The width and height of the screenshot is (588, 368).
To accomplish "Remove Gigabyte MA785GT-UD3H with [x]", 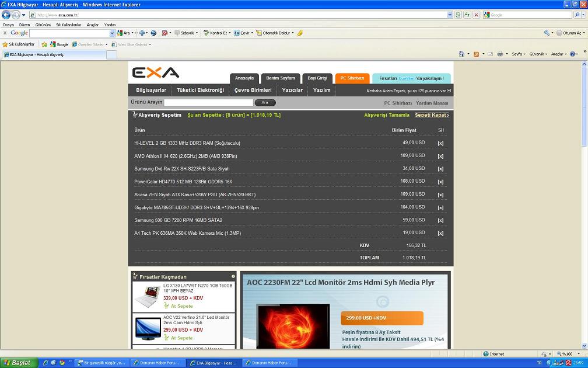I will pos(440,208).
